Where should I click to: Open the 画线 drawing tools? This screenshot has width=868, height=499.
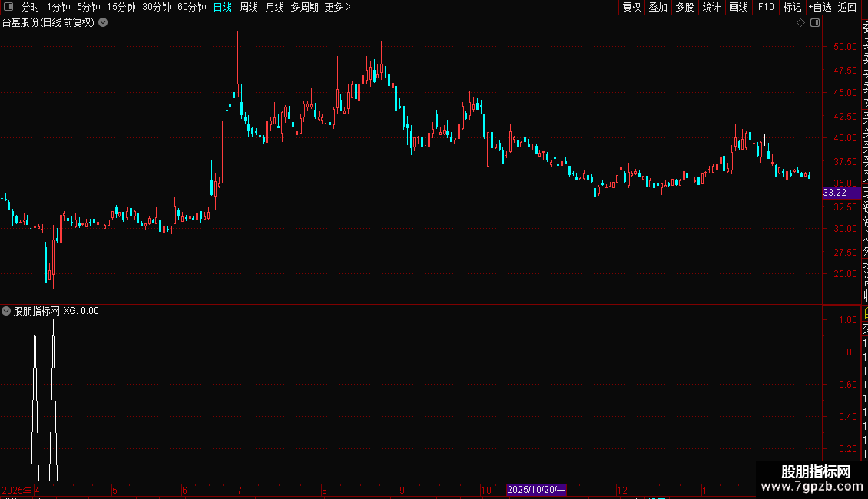click(x=738, y=7)
